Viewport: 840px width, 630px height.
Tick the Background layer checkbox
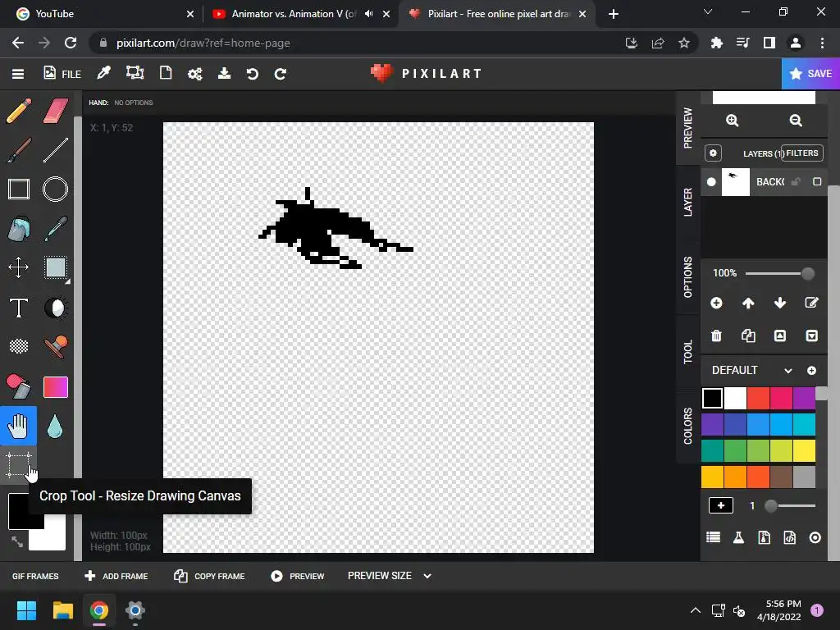point(817,181)
